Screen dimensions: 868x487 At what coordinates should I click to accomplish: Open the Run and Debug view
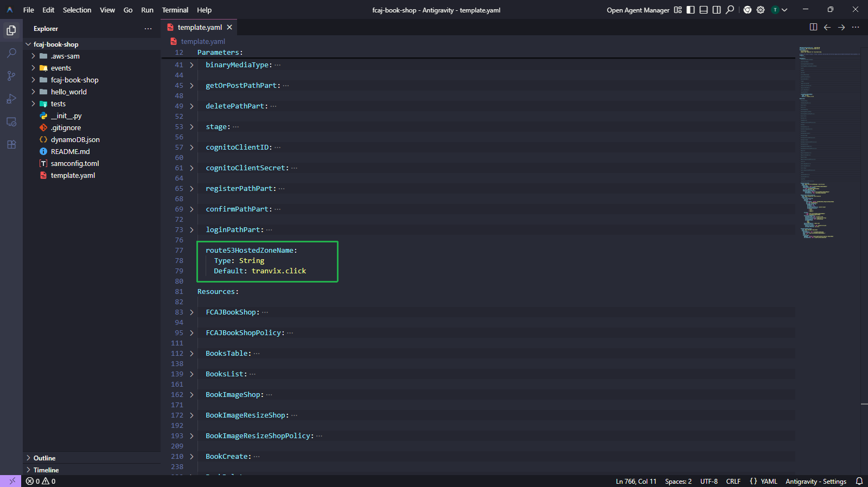(x=11, y=99)
